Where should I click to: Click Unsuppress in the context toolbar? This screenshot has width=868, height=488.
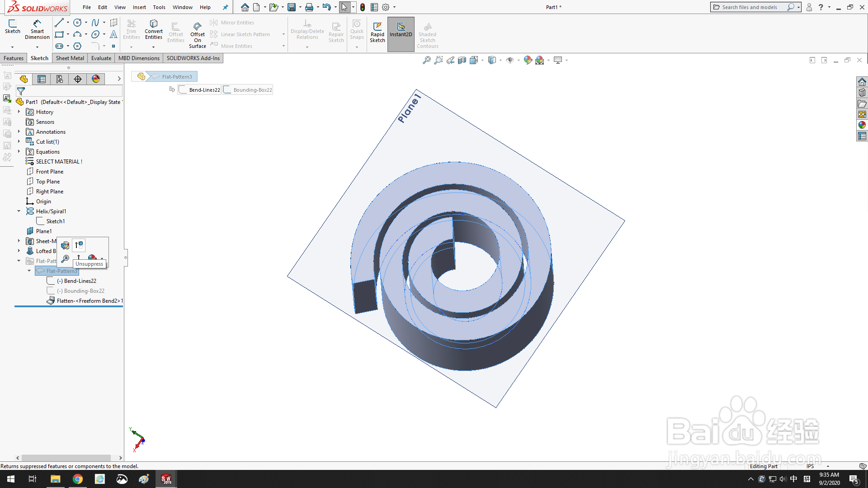[79, 245]
